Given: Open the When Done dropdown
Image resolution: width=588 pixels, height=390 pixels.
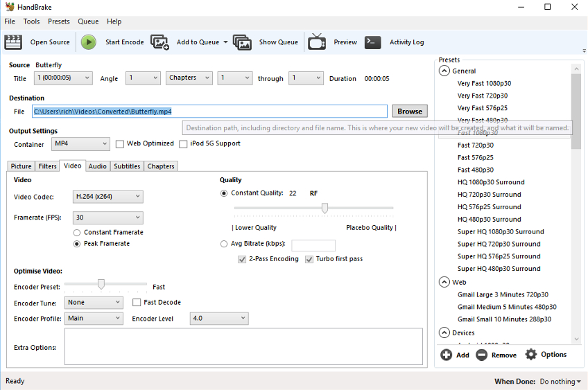Looking at the screenshot, I should point(560,382).
